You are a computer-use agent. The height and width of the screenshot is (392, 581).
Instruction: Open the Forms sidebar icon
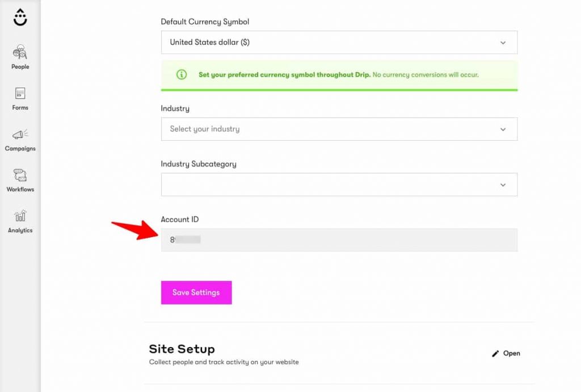click(20, 93)
